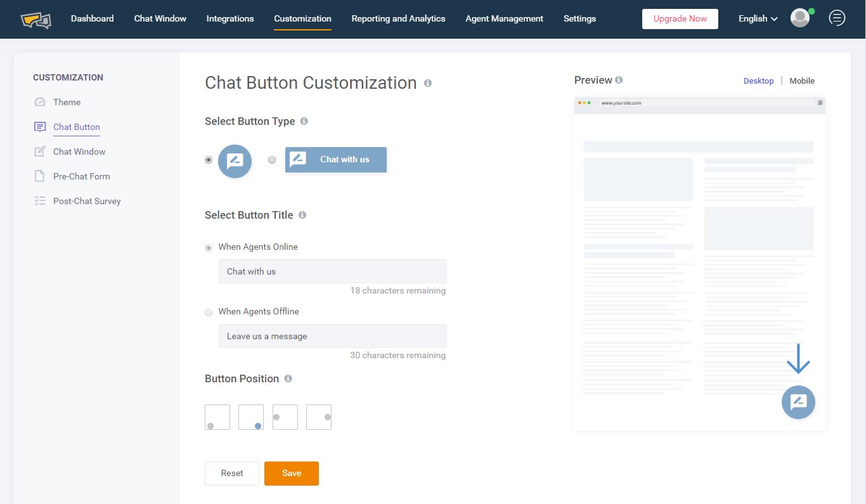This screenshot has width=866, height=504.
Task: Click the 'Chat with us' bar button preview
Action: coord(336,160)
